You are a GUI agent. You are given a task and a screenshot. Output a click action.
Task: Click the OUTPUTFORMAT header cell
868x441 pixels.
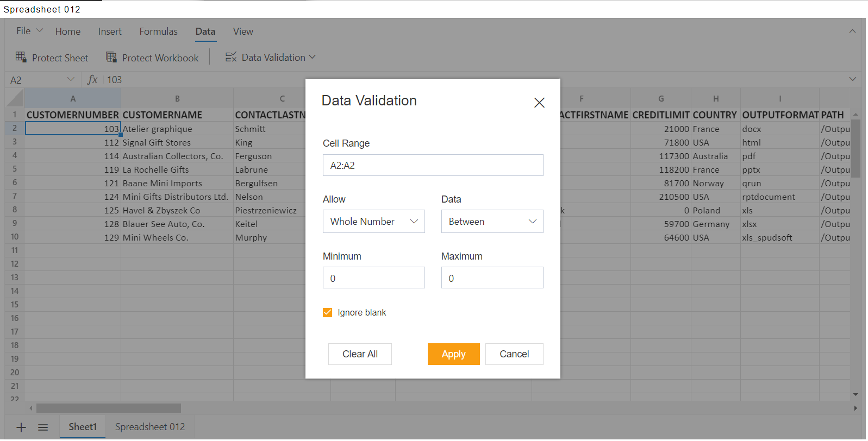[780, 115]
